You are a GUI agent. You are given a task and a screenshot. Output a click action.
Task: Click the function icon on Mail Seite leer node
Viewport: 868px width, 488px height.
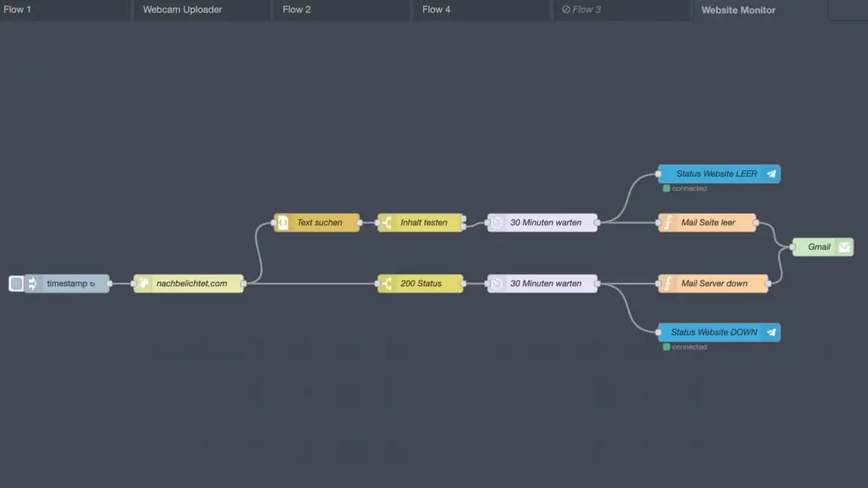coord(667,223)
